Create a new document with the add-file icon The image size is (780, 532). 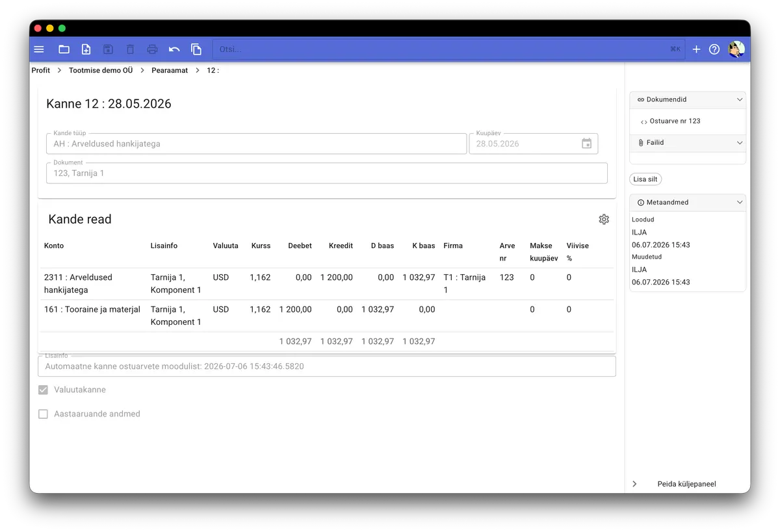tap(86, 49)
